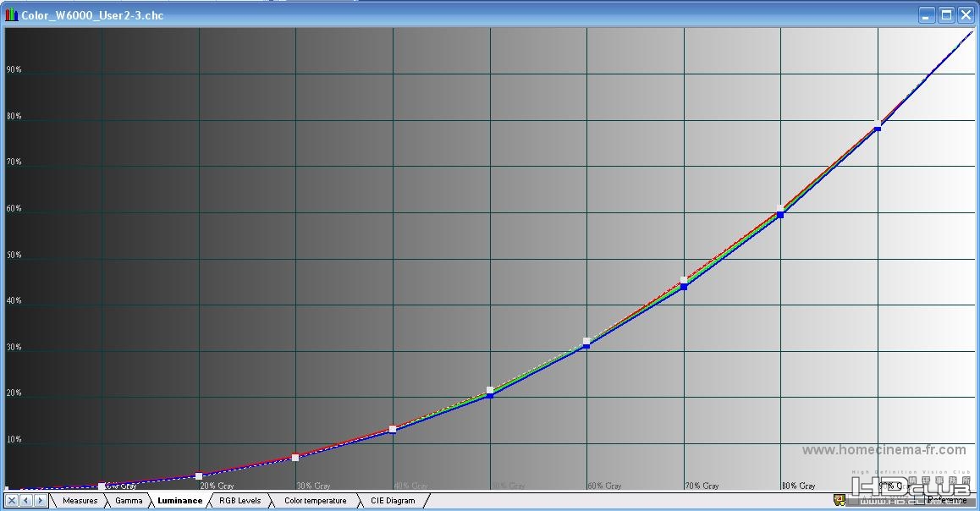The image size is (980, 511).
Task: Click the window title Color_W6000_User2-3.chc
Action: (x=92, y=15)
